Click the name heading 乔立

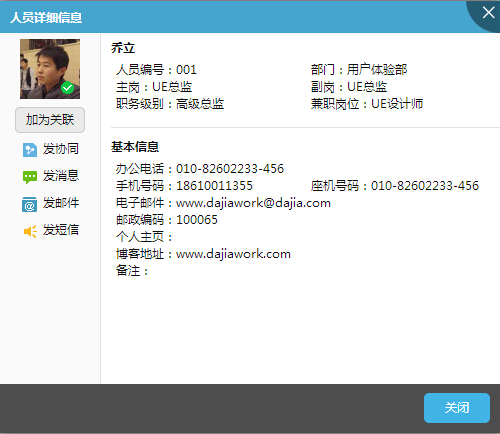click(123, 48)
